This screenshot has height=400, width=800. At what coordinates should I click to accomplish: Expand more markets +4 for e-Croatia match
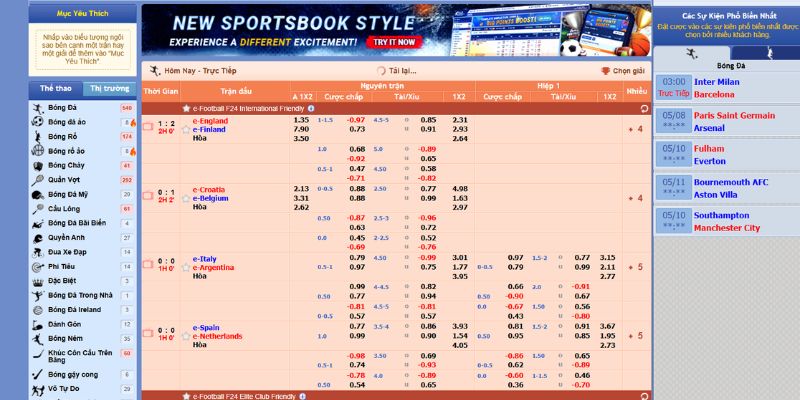coord(636,198)
